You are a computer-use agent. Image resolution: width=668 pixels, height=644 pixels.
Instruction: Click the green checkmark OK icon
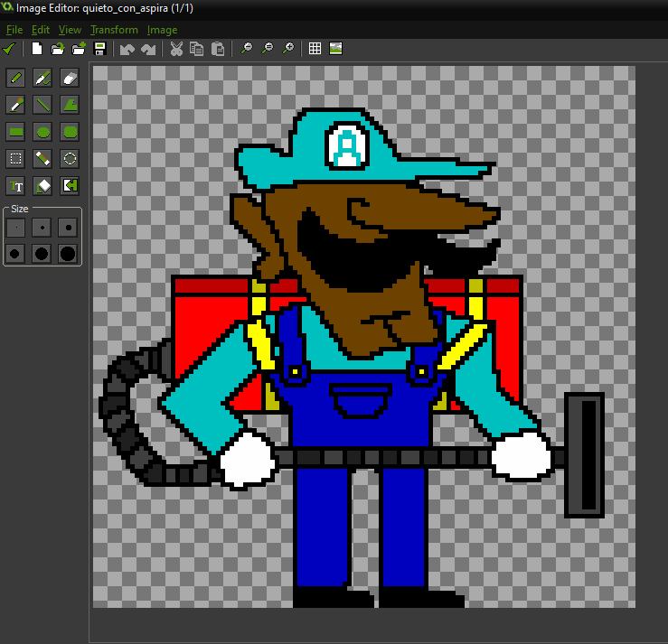[9, 49]
